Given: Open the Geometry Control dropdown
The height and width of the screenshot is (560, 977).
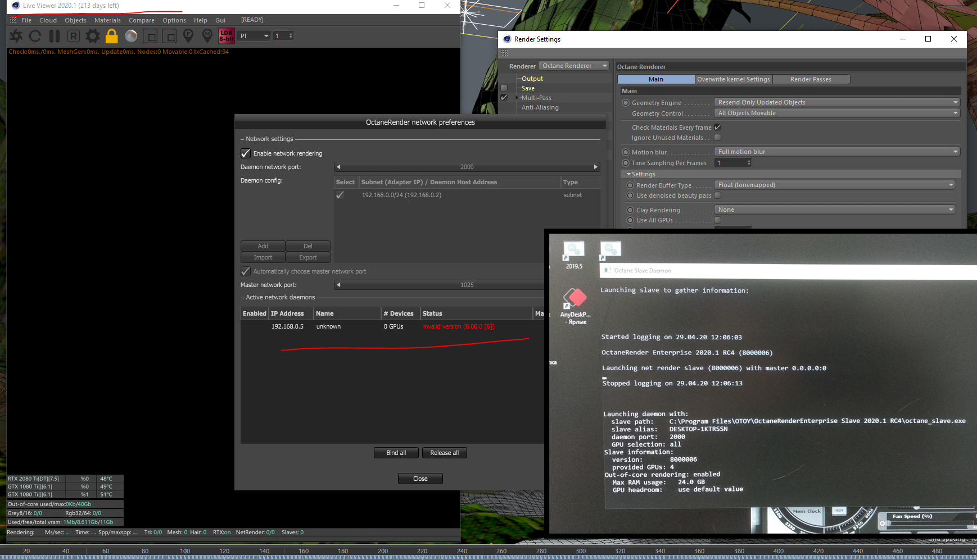Looking at the screenshot, I should [837, 113].
